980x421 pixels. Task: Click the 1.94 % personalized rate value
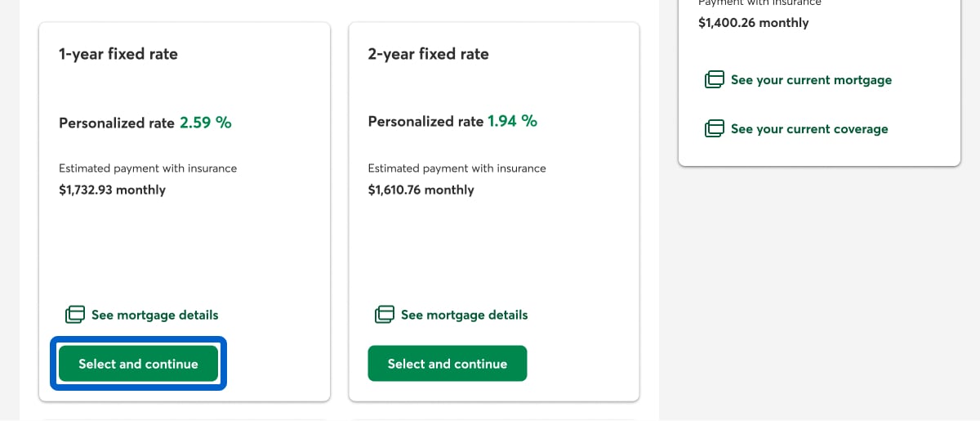pos(512,121)
